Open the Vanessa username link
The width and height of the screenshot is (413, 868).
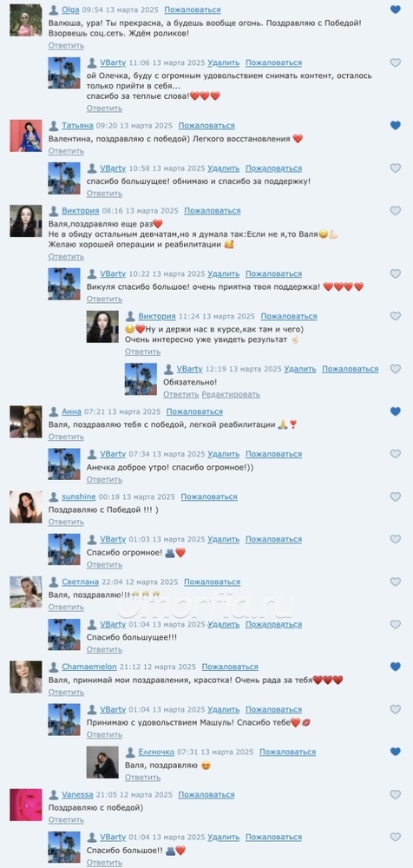(x=77, y=794)
